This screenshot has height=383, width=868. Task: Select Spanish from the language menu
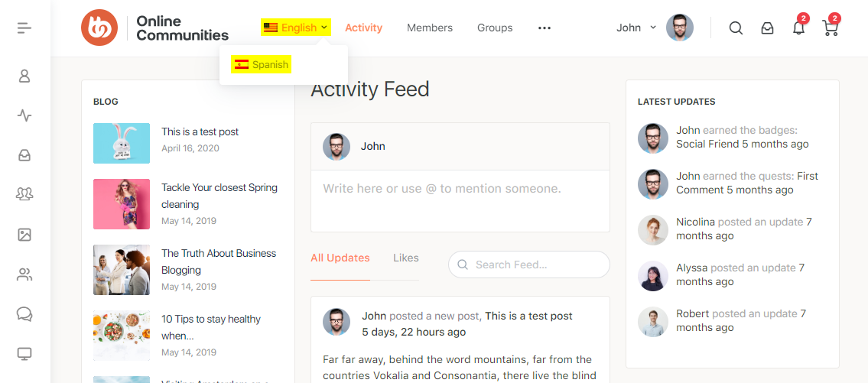click(262, 64)
